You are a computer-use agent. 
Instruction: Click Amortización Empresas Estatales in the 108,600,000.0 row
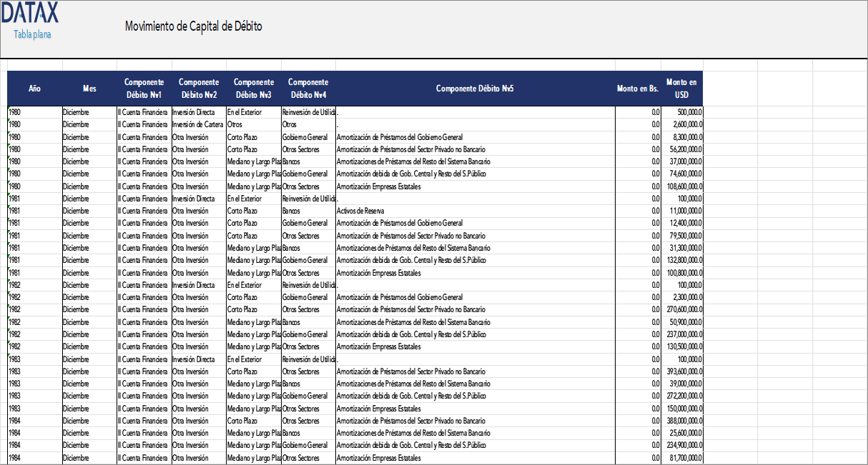click(475, 186)
